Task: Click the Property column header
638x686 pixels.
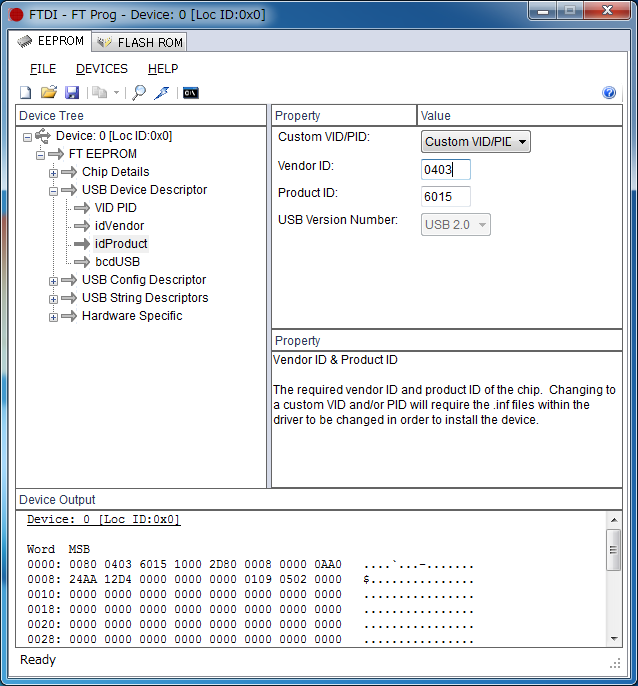Action: point(344,116)
